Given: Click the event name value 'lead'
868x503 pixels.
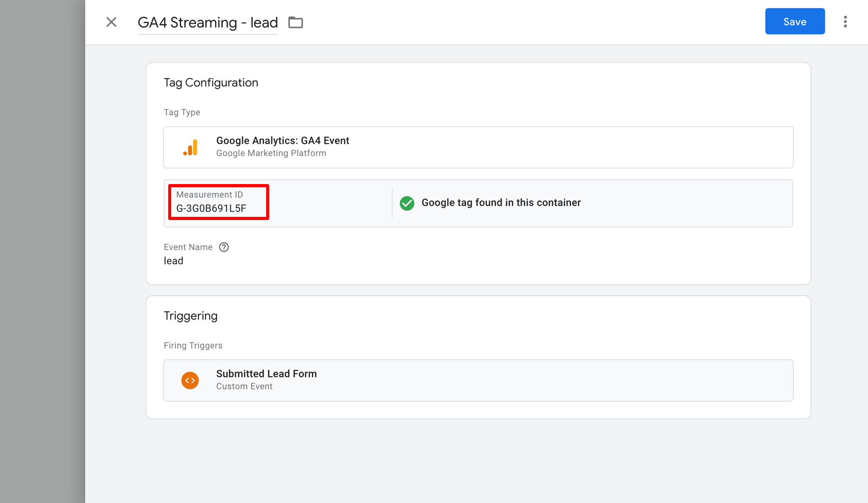Looking at the screenshot, I should point(173,261).
